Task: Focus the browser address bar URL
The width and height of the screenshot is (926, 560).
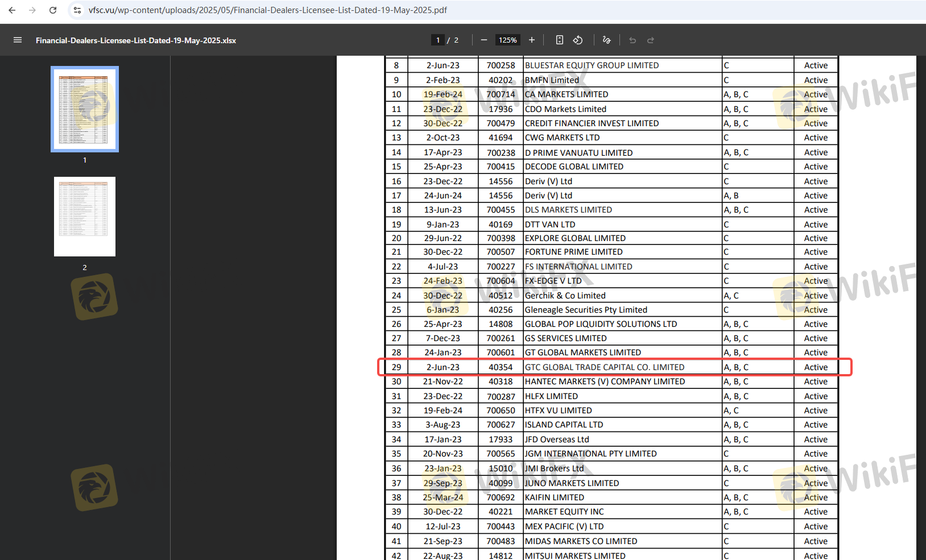Action: [x=267, y=10]
